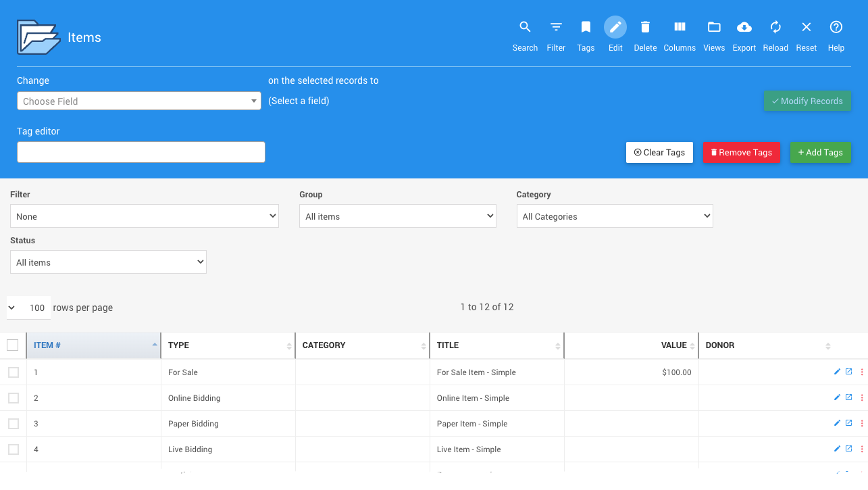The image size is (868, 490).
Task: Open item 2 in new window icon
Action: pyautogui.click(x=849, y=397)
